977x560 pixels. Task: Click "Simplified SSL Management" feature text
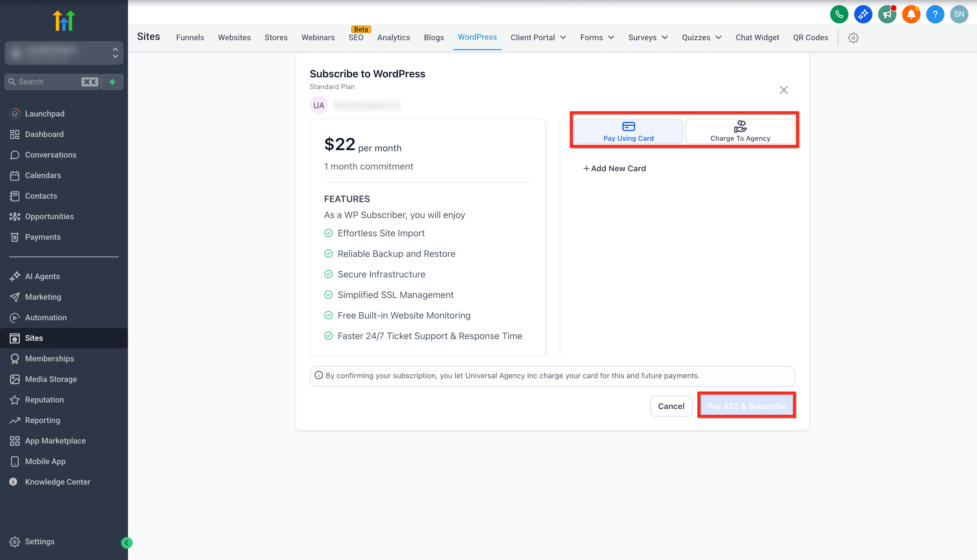(x=395, y=295)
